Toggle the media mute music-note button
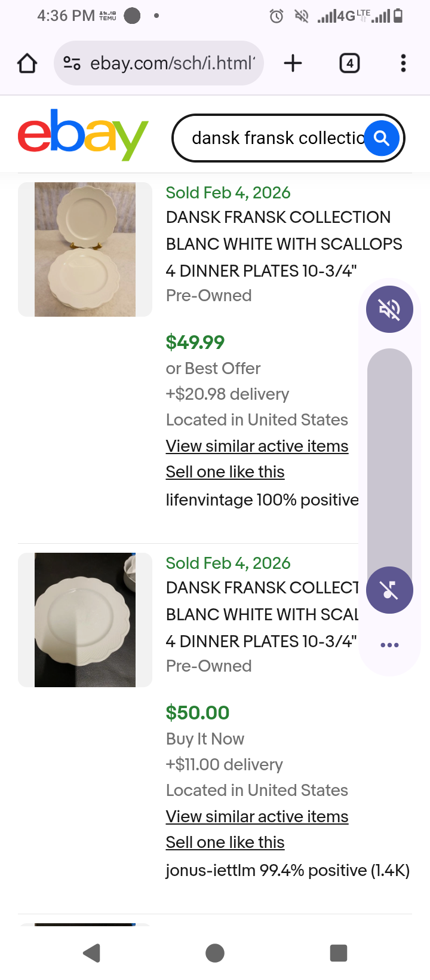The image size is (430, 980). coord(389,590)
